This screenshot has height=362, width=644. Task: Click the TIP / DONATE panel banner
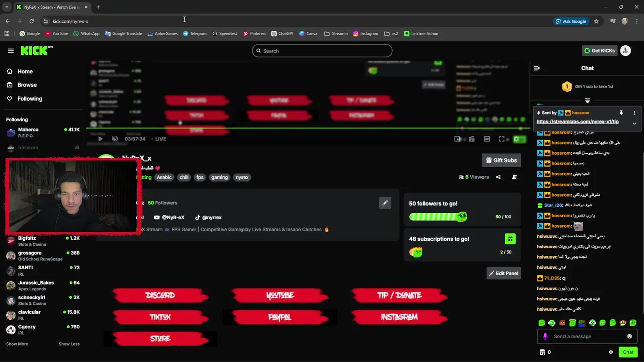tap(399, 295)
